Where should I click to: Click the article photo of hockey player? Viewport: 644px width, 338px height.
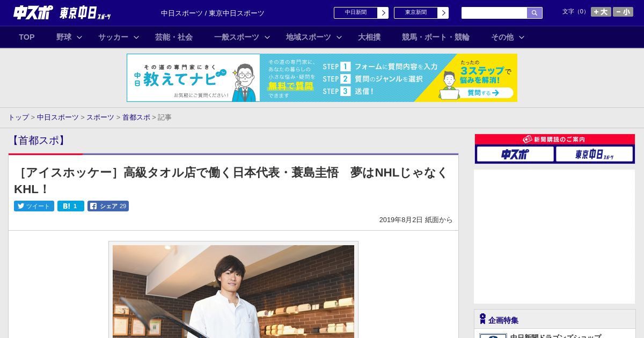[x=233, y=291]
